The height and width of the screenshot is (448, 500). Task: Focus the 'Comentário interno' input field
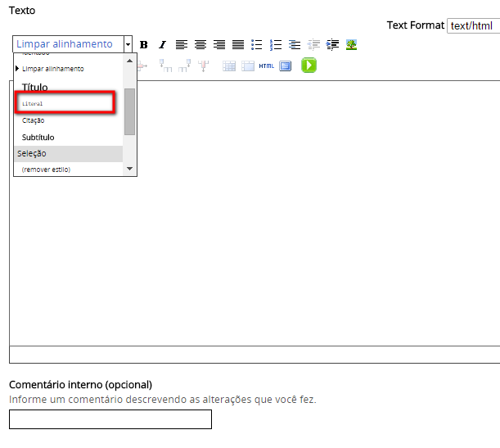[x=110, y=419]
